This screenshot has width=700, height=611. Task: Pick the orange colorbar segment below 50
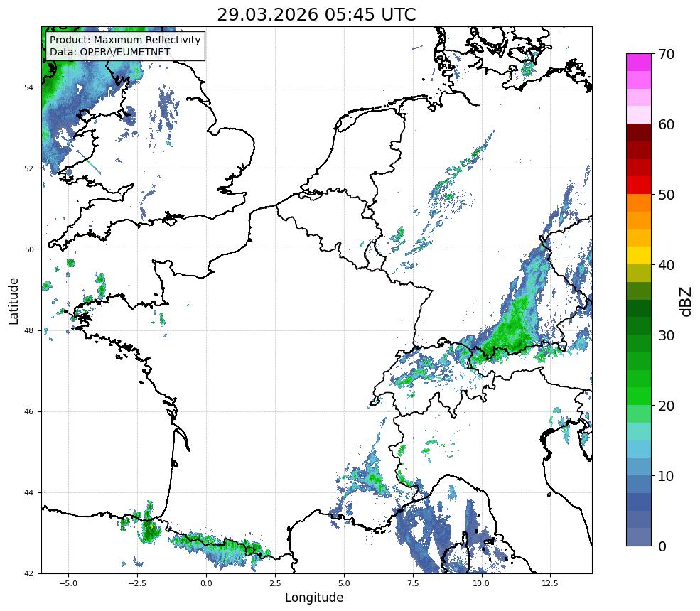639,203
